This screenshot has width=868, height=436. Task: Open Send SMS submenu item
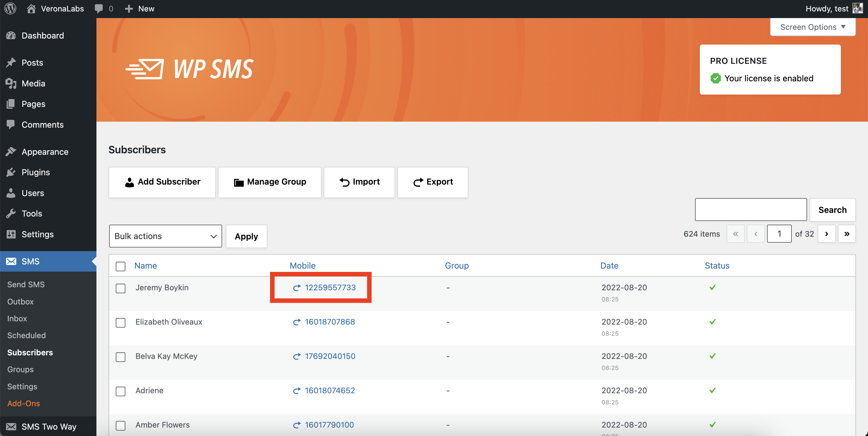26,285
